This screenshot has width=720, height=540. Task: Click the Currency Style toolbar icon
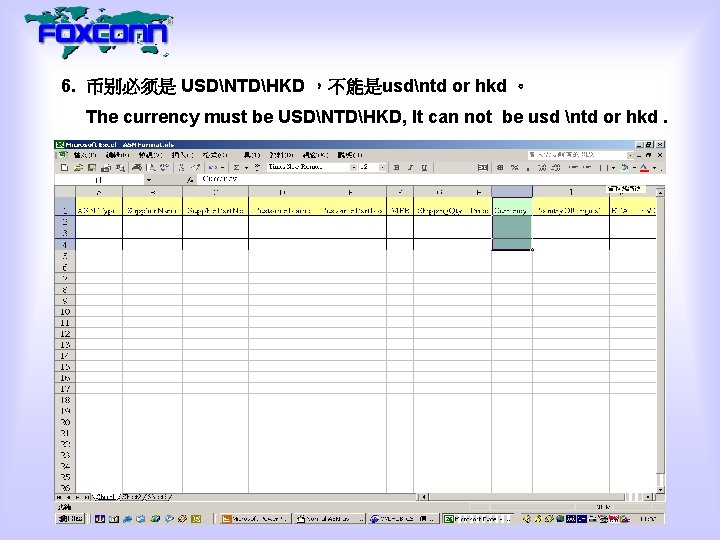[x=501, y=168]
